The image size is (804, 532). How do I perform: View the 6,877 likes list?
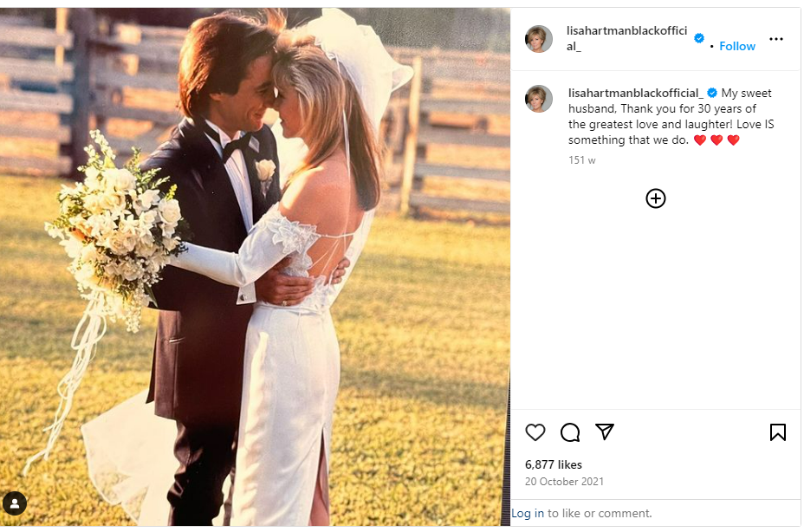554,465
